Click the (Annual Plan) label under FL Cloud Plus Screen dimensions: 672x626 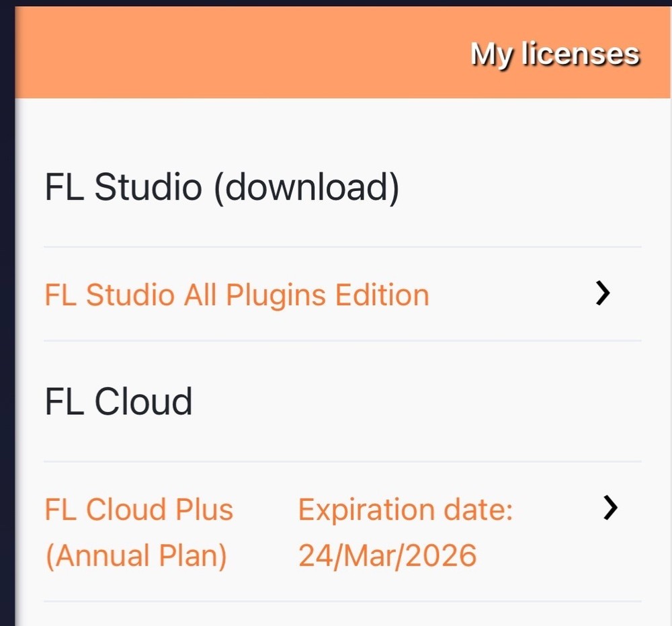(136, 555)
